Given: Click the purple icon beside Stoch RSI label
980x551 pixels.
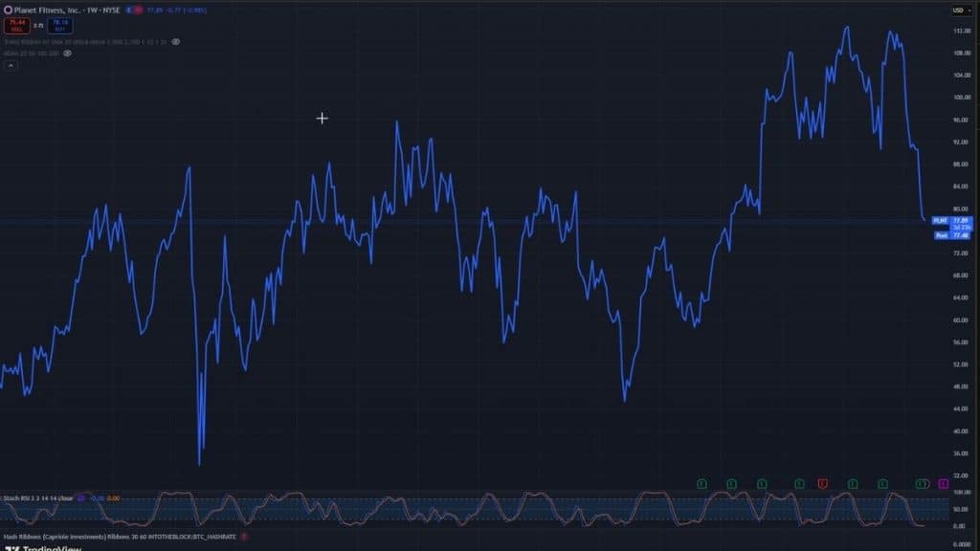Looking at the screenshot, I should pyautogui.click(x=81, y=497).
